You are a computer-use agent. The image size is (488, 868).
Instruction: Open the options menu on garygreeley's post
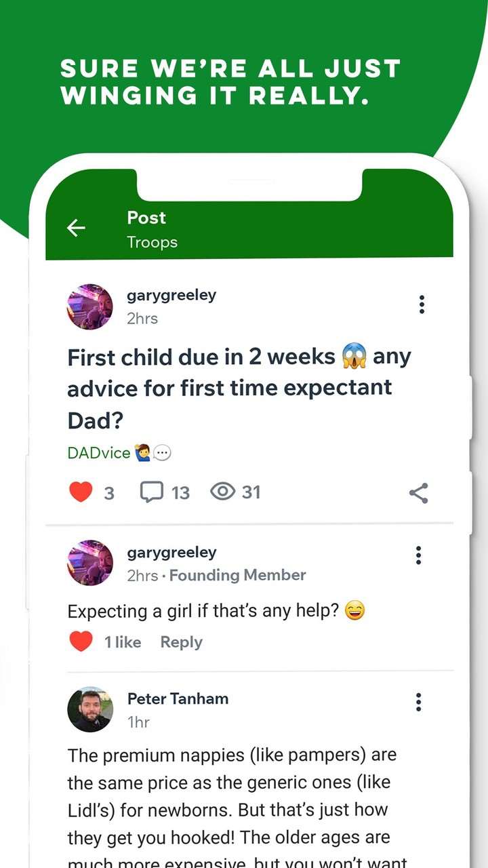coord(422,304)
